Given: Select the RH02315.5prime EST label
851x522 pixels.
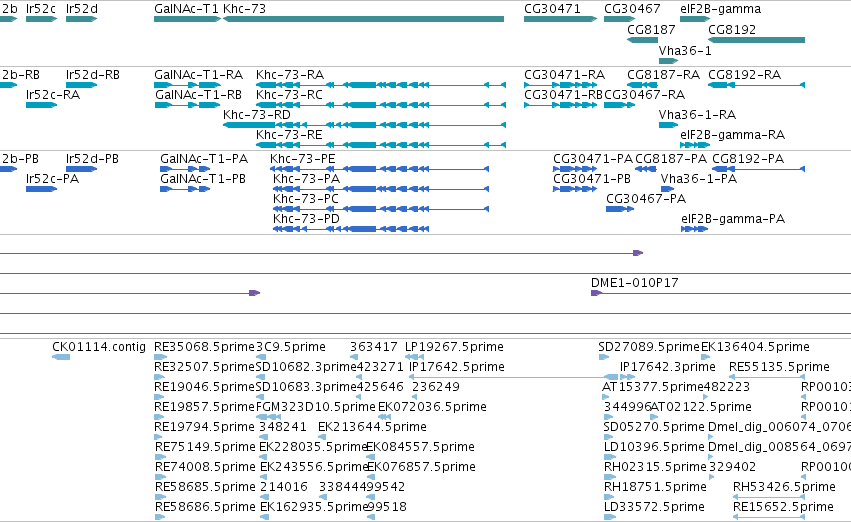Looking at the screenshot, I should pos(655,466).
